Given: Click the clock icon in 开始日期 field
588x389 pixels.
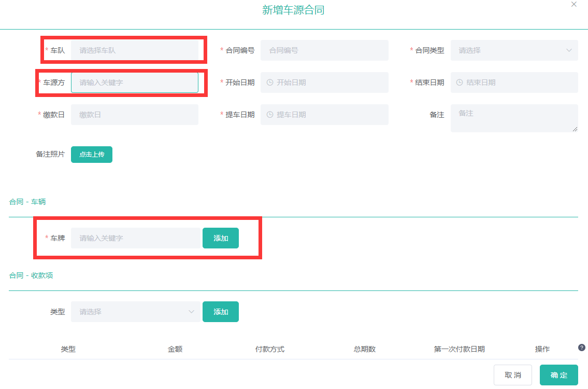Looking at the screenshot, I should pyautogui.click(x=270, y=82).
